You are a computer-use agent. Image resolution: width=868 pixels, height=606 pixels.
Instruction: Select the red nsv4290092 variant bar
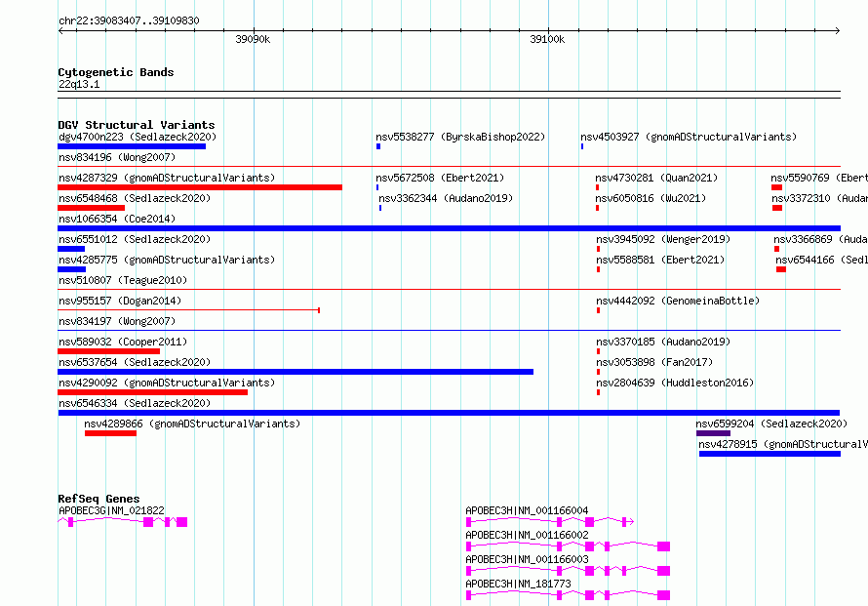[x=153, y=392]
